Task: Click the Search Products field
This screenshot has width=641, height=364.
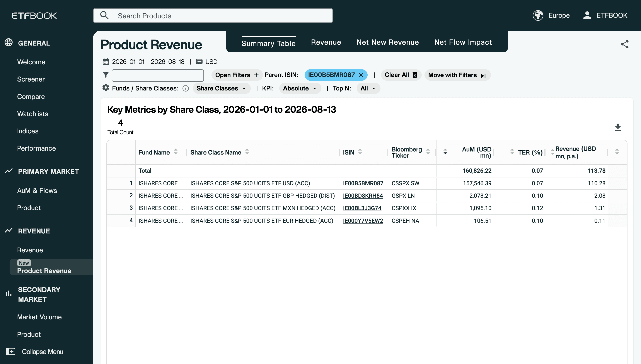Action: 213,15
